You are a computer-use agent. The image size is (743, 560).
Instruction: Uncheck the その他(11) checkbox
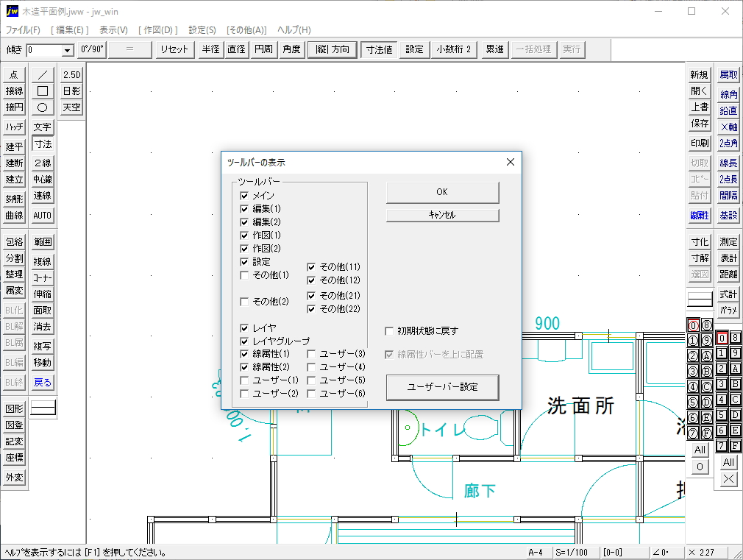point(311,267)
